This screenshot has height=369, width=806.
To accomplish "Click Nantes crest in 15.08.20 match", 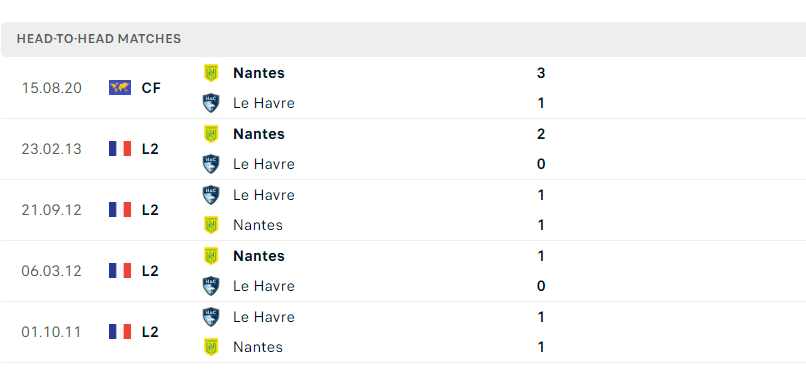I will [x=211, y=73].
